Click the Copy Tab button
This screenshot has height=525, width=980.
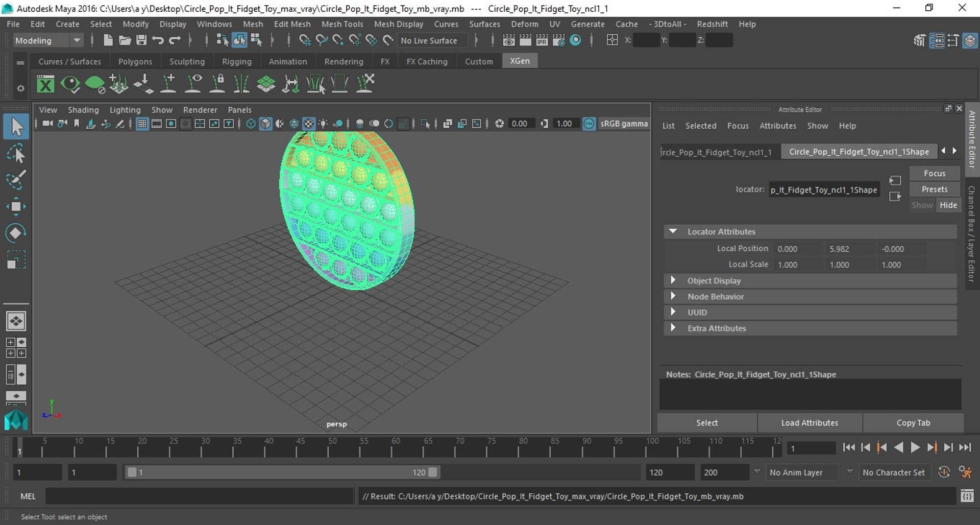913,422
